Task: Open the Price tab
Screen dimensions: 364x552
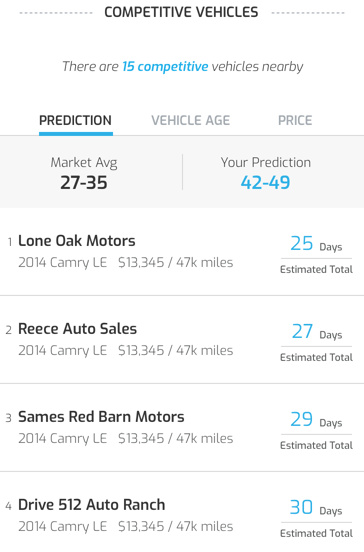Action: (x=295, y=120)
